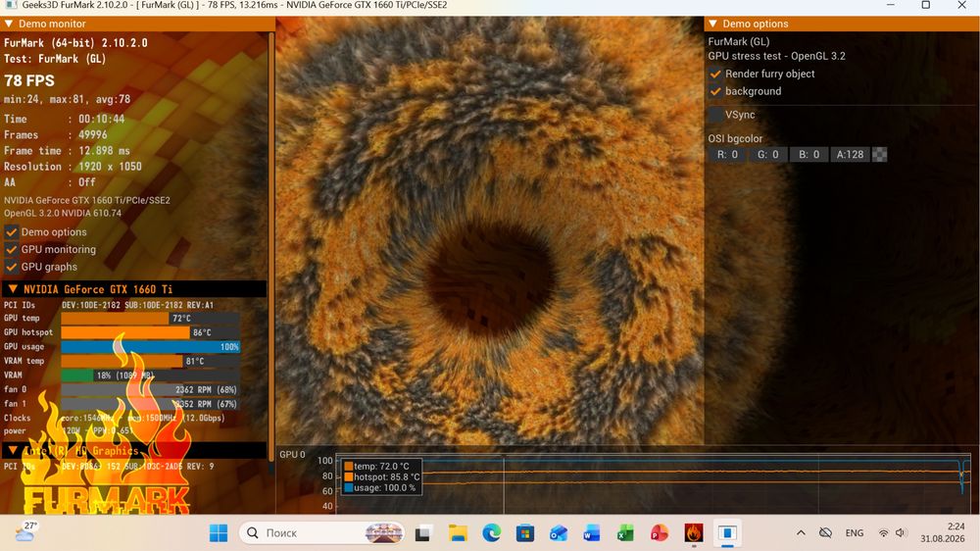Click the GPU temp 72°C bar
This screenshot has height=551, width=980.
coord(151,319)
